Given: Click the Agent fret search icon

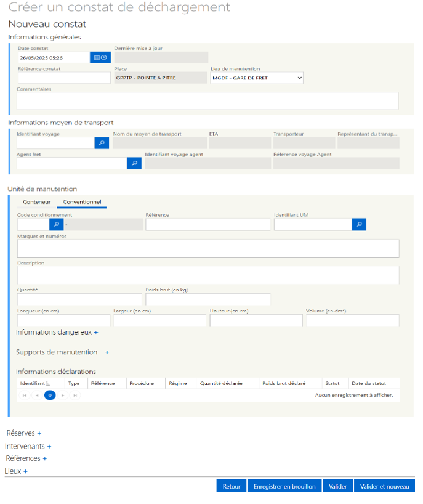Looking at the screenshot, I should coord(134,163).
